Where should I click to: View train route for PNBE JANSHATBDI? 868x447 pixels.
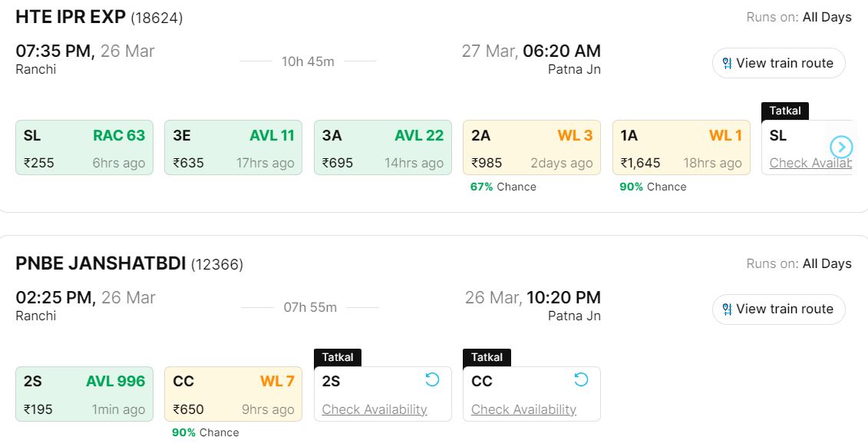pyautogui.click(x=784, y=309)
